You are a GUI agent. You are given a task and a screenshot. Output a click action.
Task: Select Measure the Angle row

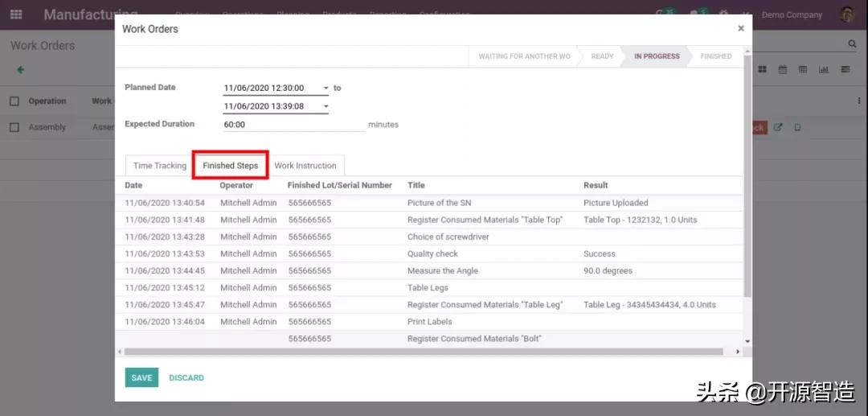click(429, 271)
